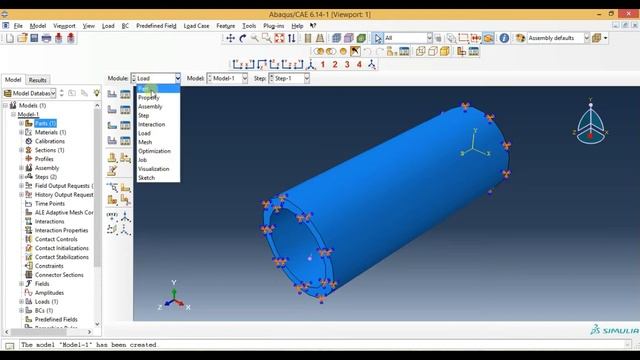
Task: Click the model tree vertical scrollbar
Action: (97, 188)
